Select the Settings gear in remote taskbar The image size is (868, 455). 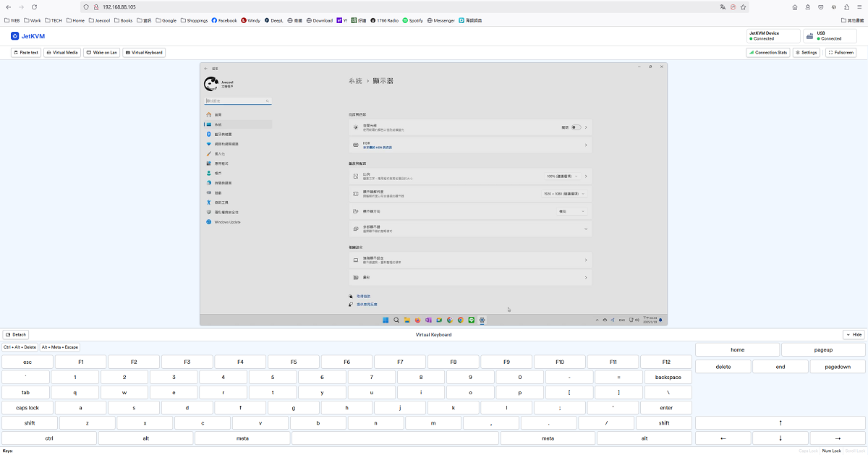pos(482,320)
